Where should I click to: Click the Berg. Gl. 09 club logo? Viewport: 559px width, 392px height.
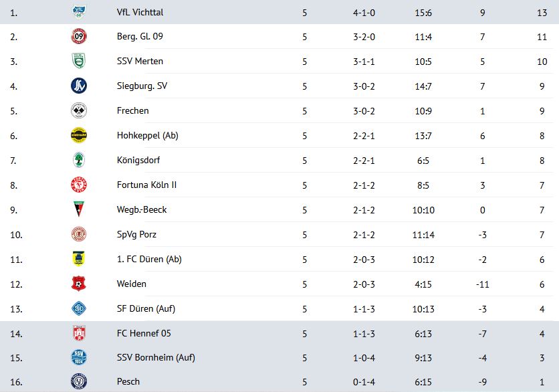(x=79, y=36)
